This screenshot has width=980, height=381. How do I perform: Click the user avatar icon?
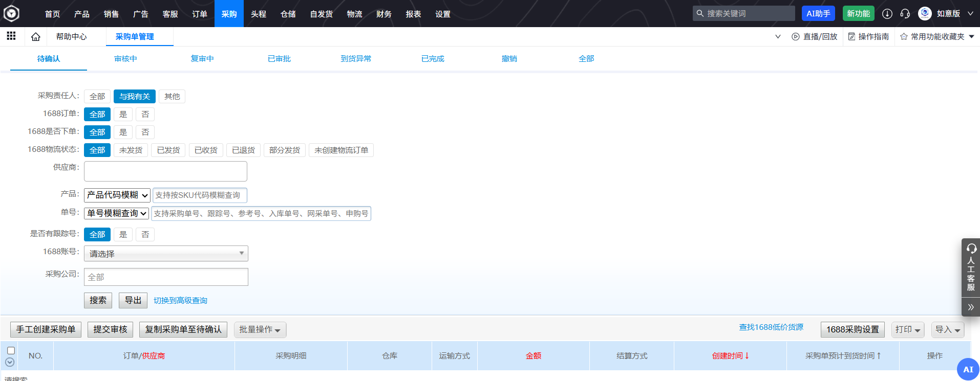tap(925, 13)
